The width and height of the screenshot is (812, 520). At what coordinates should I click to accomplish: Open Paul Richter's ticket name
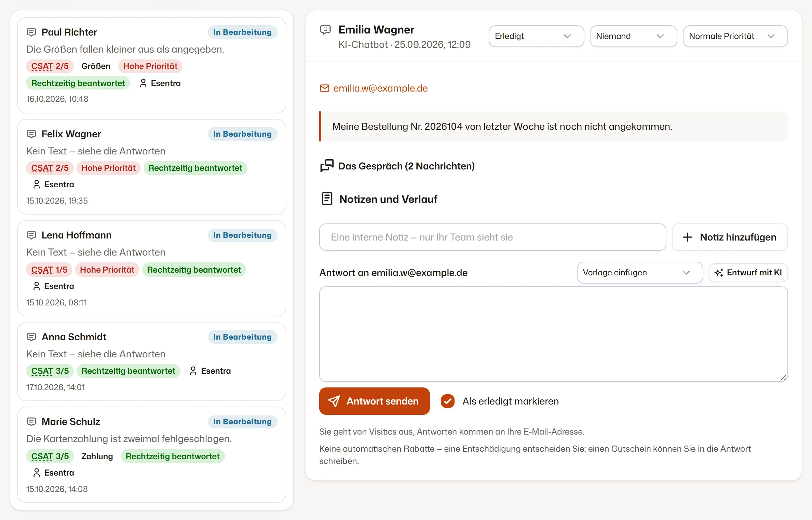69,32
